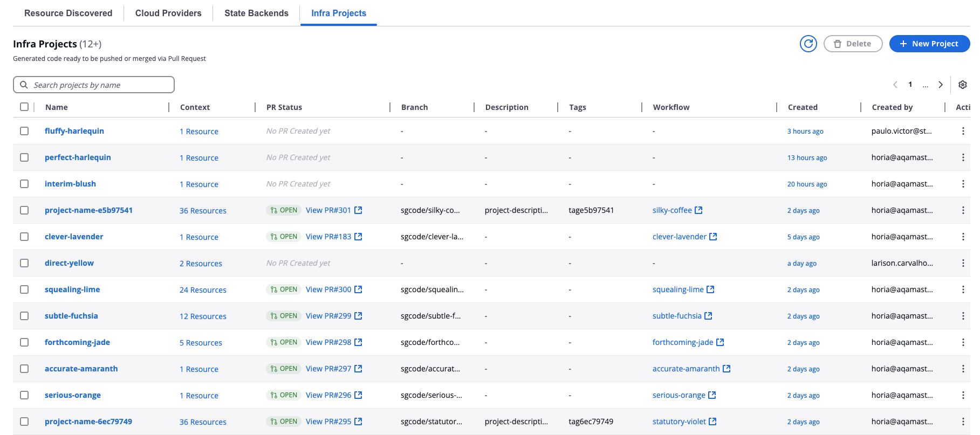980x435 pixels.
Task: Open actions menu for subtle-fuchsia row
Action: pyautogui.click(x=963, y=316)
